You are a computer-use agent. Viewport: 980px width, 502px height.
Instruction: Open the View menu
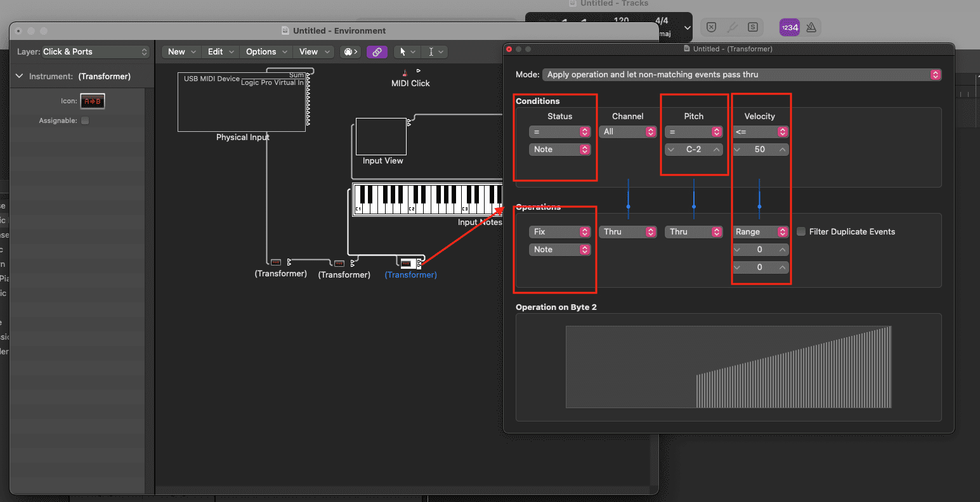pos(315,52)
